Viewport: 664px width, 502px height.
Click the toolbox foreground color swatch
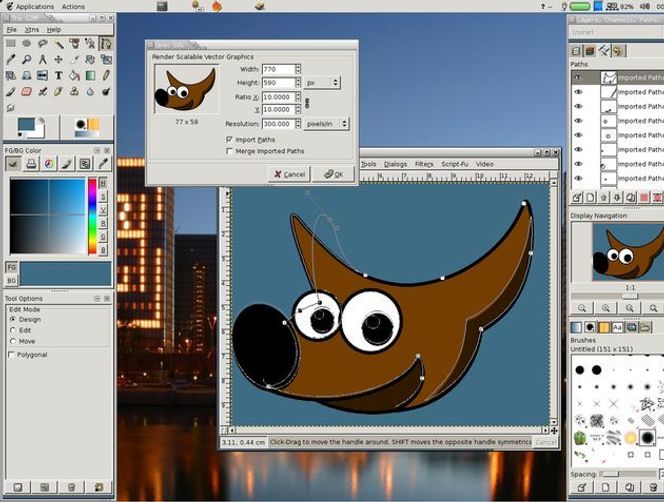tap(26, 125)
